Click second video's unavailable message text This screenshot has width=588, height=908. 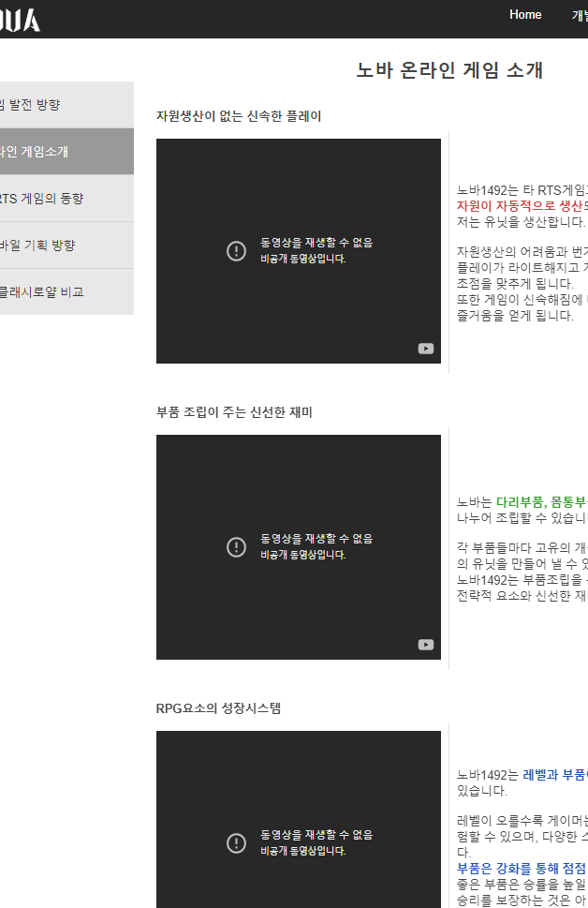316,546
